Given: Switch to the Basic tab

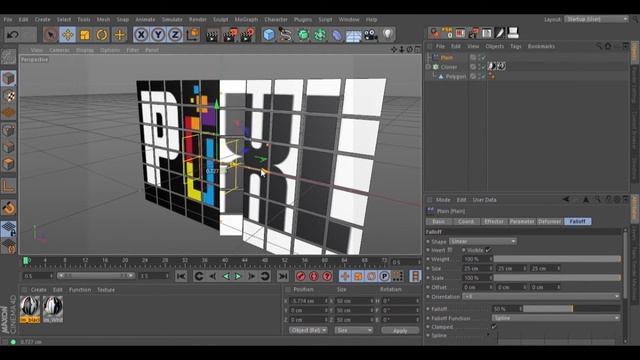Looking at the screenshot, I should click(x=439, y=221).
